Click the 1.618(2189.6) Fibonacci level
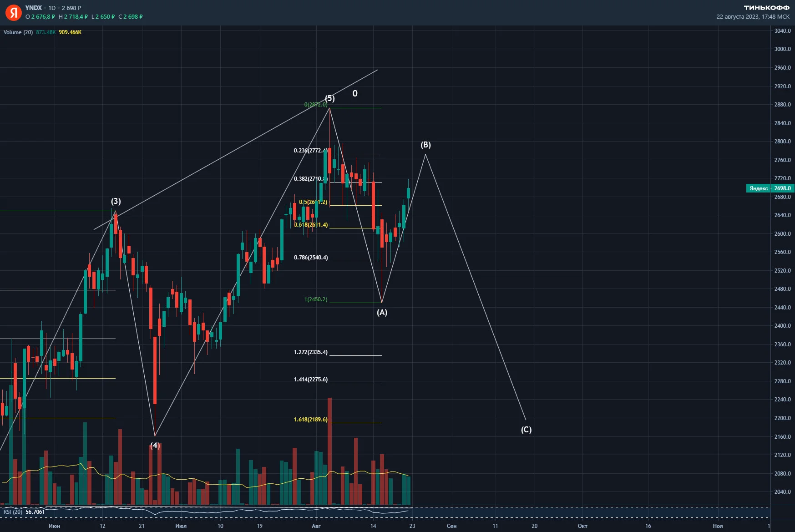Screen dimensions: 795x532 [x=311, y=420]
